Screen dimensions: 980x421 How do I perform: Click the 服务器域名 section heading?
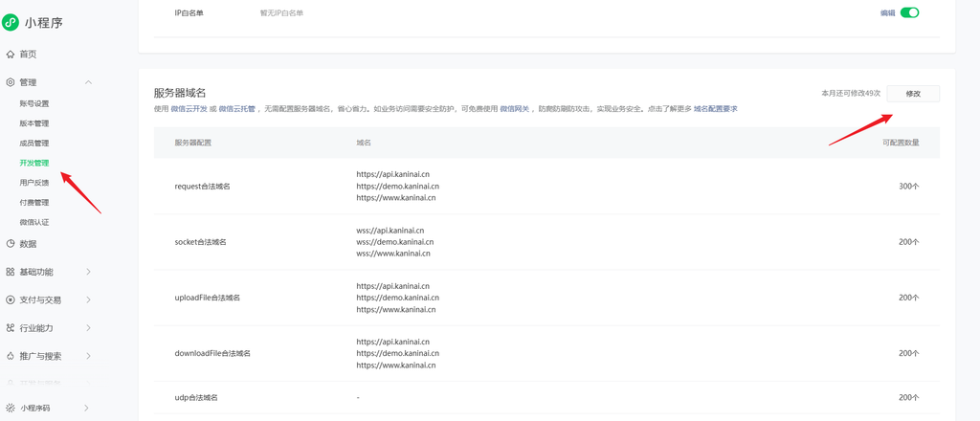point(179,93)
